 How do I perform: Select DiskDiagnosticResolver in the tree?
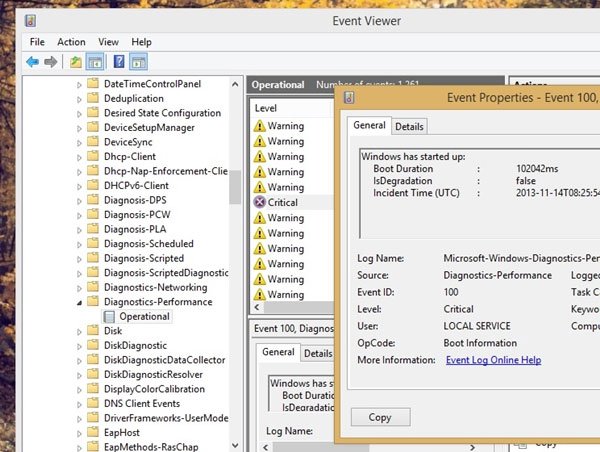(x=153, y=374)
